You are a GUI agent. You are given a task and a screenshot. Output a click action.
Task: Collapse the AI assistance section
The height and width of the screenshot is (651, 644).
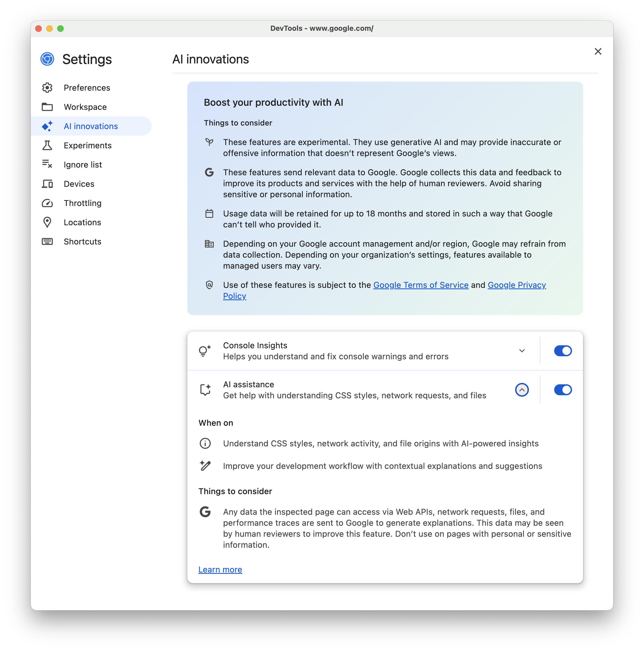pos(521,389)
